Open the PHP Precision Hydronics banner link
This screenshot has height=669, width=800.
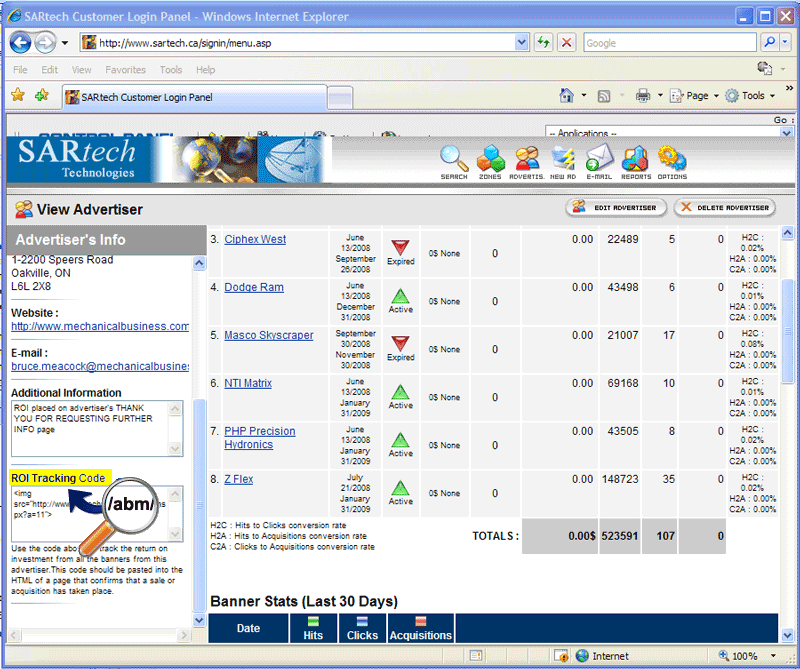point(260,438)
